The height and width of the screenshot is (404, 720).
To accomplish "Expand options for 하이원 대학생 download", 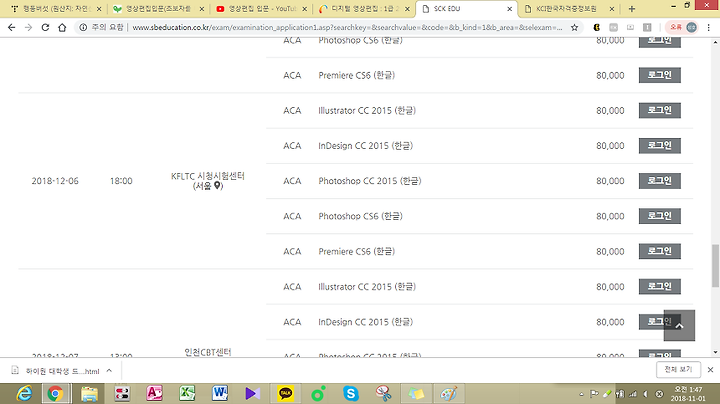I will click(109, 370).
